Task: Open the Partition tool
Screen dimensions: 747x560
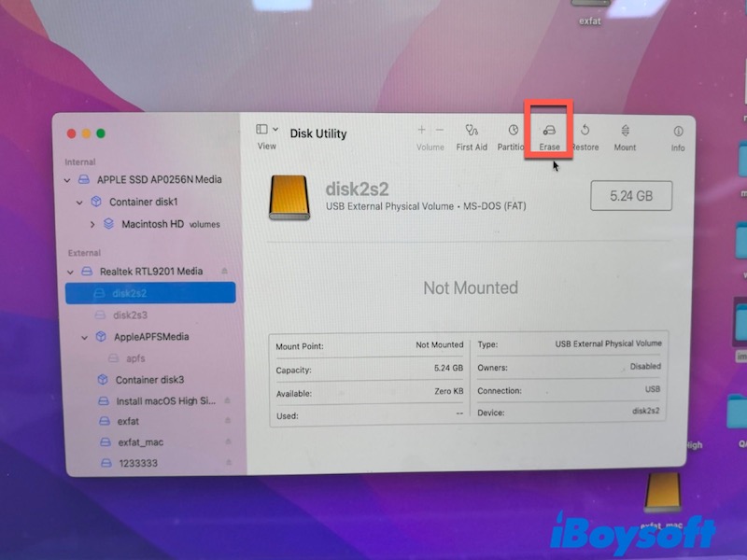Action: click(x=513, y=132)
